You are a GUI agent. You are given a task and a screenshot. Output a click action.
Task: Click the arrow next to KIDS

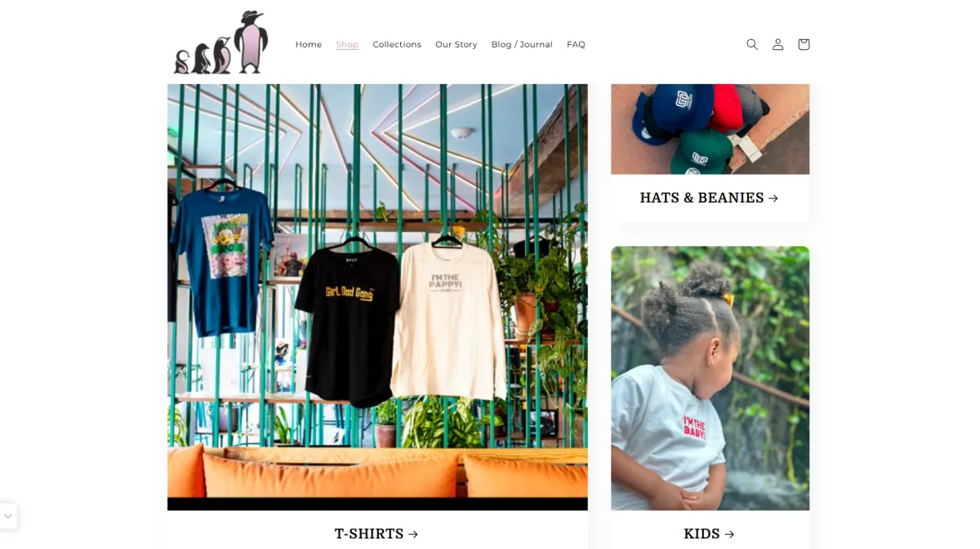729,534
